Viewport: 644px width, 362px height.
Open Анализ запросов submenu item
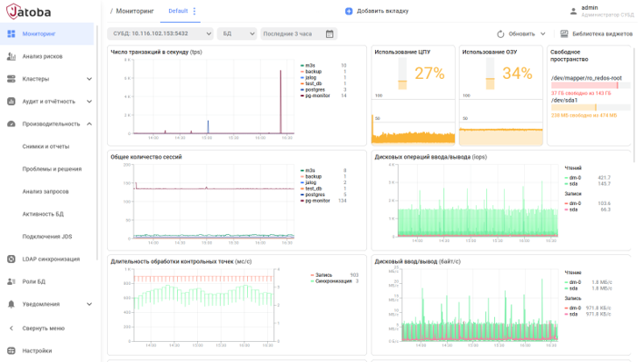(46, 191)
